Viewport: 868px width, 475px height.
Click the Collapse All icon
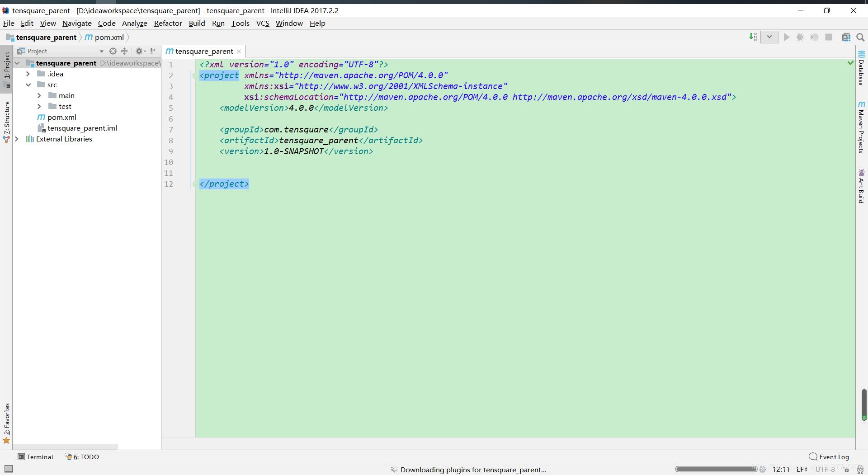(125, 51)
